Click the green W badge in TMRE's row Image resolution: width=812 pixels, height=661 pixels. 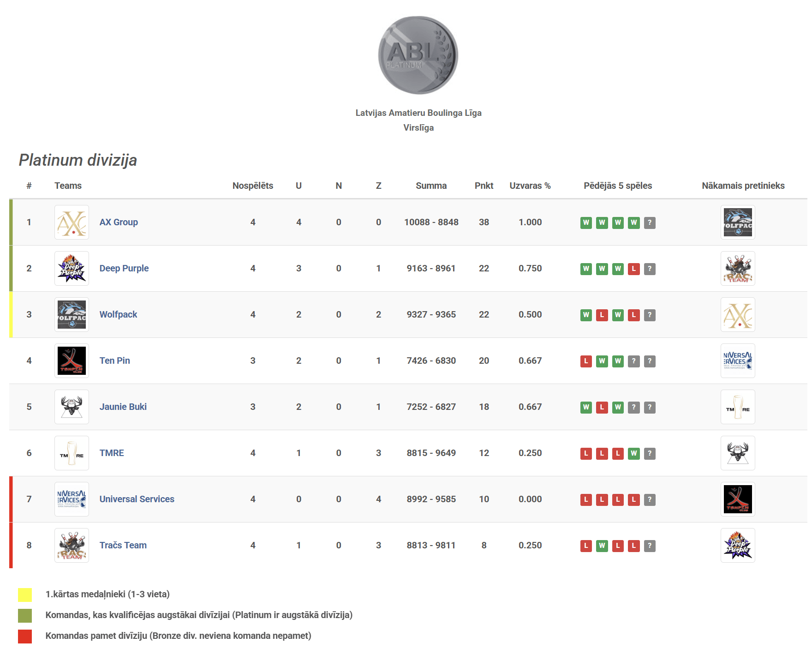(634, 453)
